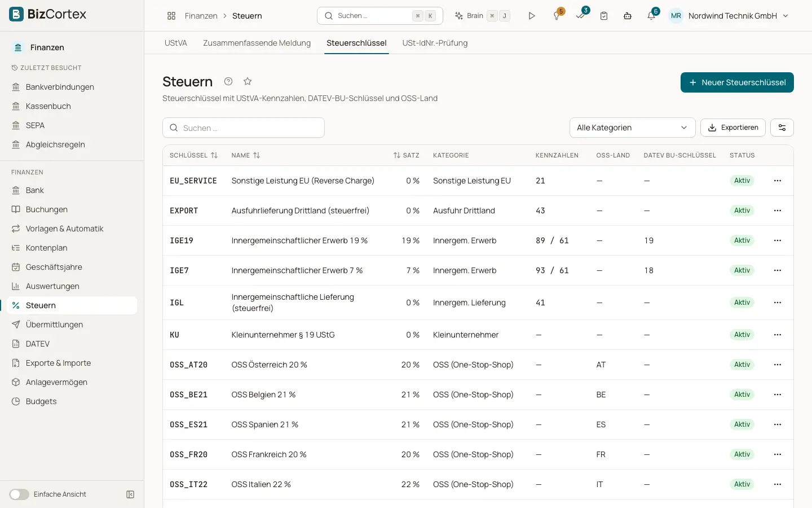Viewport: 812px width, 508px height.
Task: Switch to Zusammenfassende Meldung tab
Action: 257,43
